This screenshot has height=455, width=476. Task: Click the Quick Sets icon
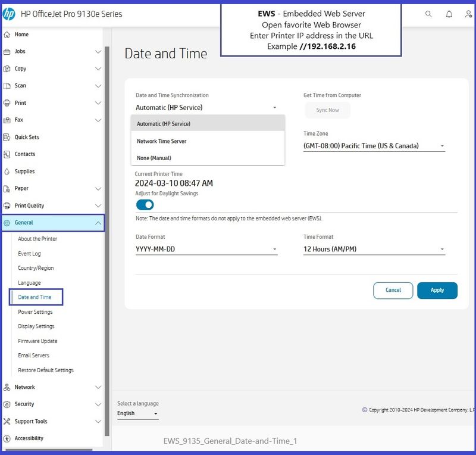pos(7,137)
